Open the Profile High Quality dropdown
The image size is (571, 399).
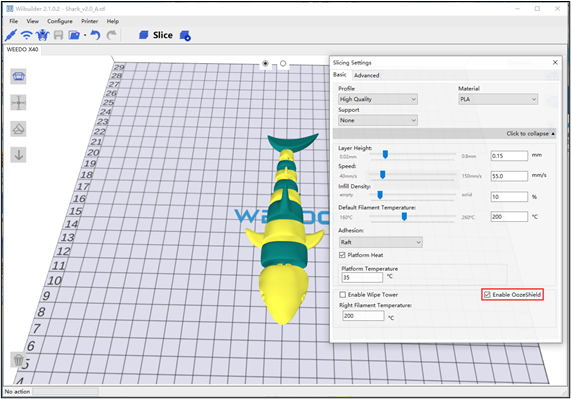[378, 99]
